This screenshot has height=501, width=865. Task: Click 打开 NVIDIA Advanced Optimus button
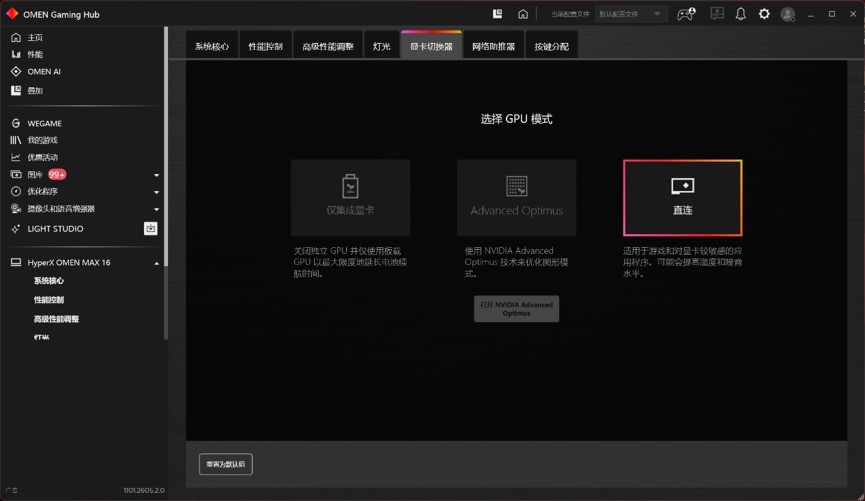[516, 308]
